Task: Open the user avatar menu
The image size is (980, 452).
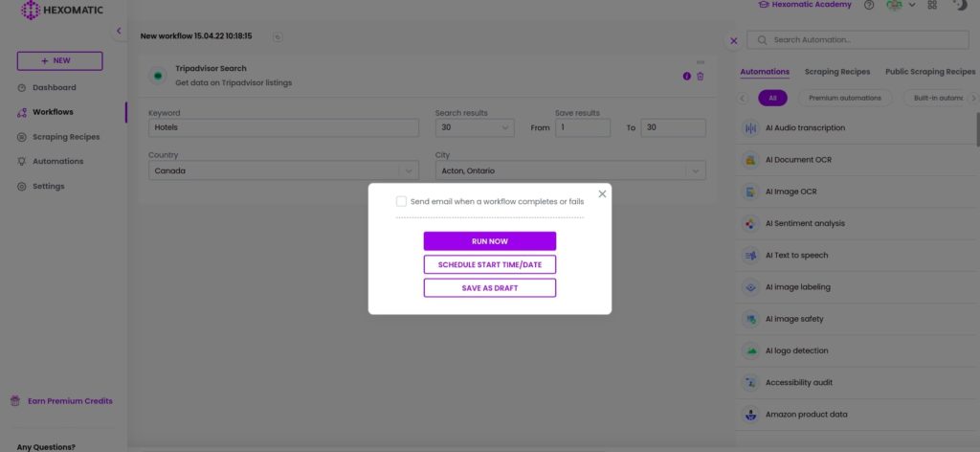Action: pos(900,5)
